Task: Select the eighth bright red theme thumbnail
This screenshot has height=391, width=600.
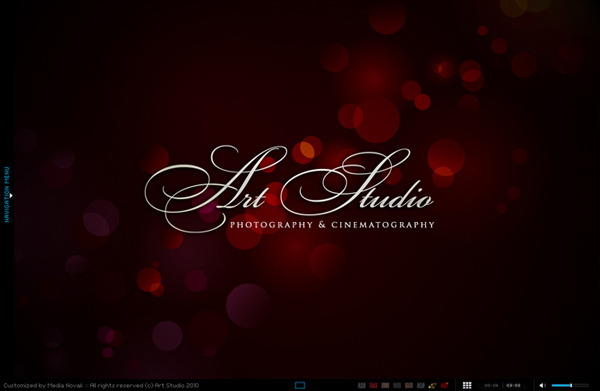Action: (444, 385)
